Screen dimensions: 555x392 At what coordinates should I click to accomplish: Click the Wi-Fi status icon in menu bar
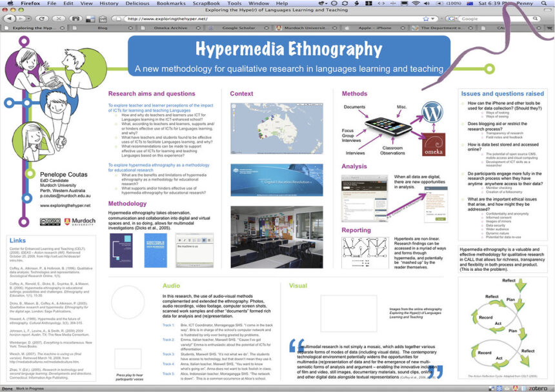pyautogui.click(x=416, y=3)
